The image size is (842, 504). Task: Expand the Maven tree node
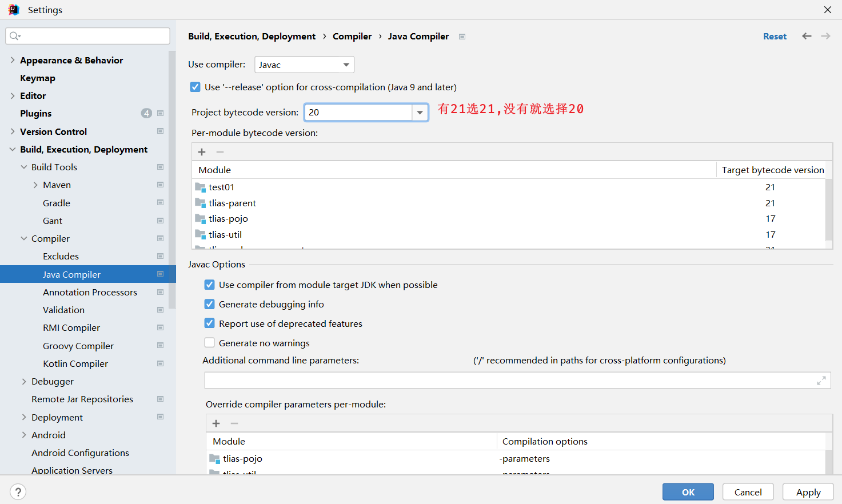(x=35, y=185)
